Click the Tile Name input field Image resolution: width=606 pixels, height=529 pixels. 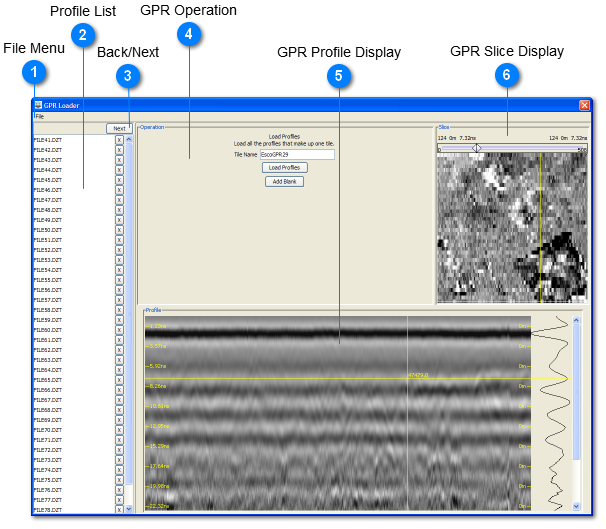tap(297, 155)
